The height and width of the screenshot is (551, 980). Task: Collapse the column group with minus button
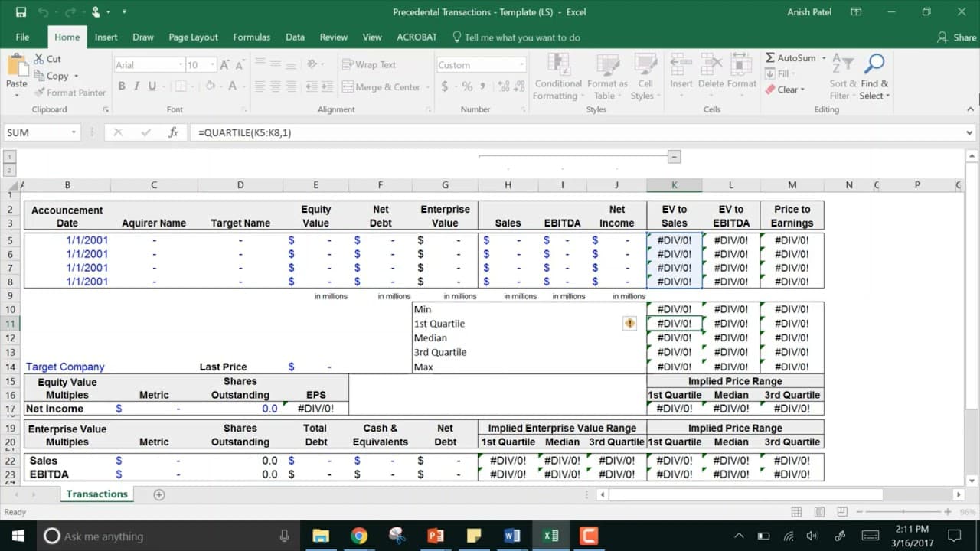coord(674,156)
